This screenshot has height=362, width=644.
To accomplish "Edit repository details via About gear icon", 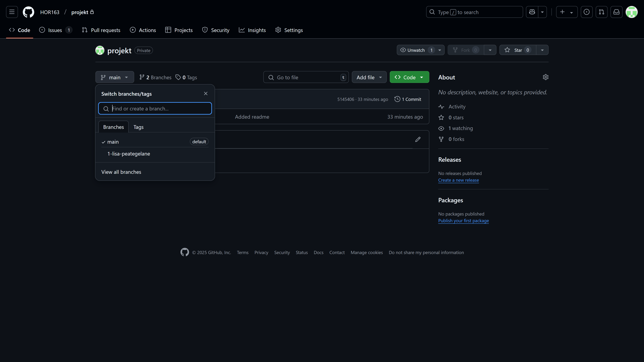I will pos(546,77).
